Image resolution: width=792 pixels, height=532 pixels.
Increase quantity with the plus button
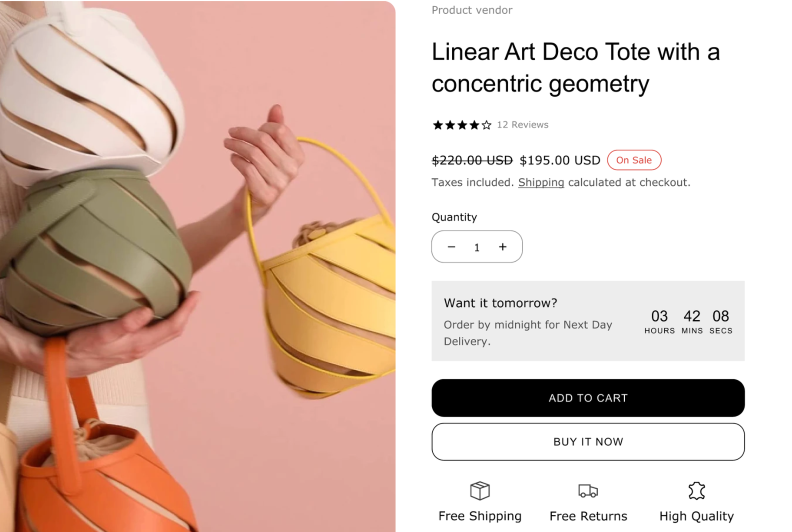pos(502,247)
